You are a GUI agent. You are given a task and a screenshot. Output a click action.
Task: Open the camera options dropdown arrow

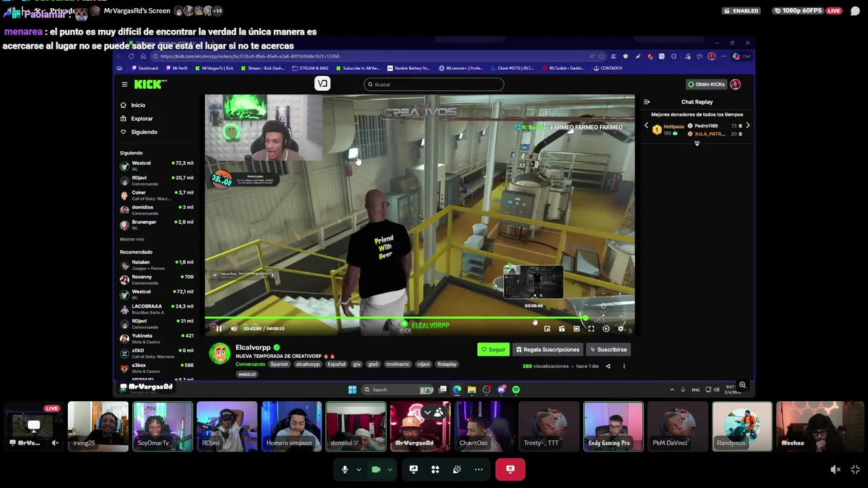click(x=390, y=469)
